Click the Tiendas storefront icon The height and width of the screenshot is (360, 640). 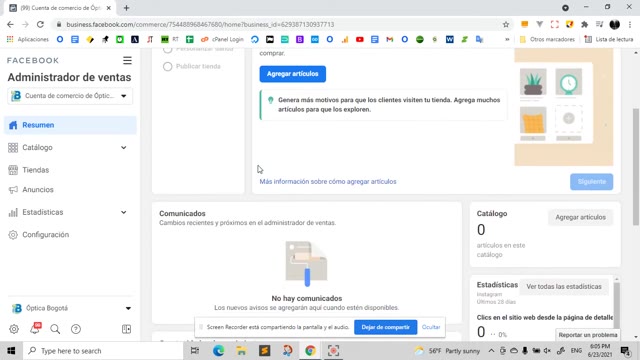[13, 170]
